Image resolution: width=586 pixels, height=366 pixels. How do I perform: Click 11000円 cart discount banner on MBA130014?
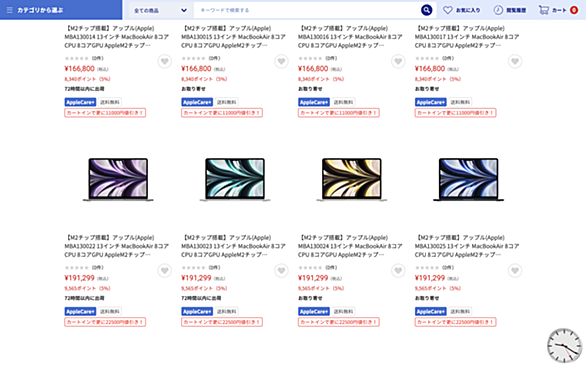tap(105, 113)
